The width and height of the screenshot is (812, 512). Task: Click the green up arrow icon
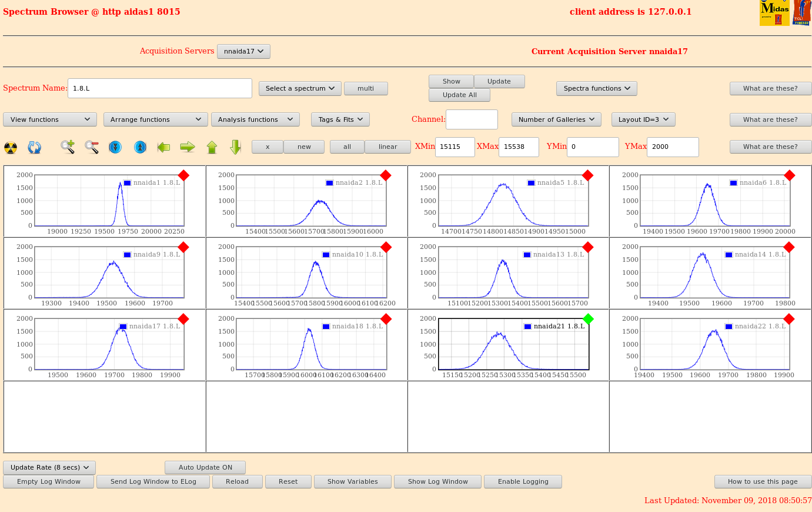pyautogui.click(x=212, y=147)
